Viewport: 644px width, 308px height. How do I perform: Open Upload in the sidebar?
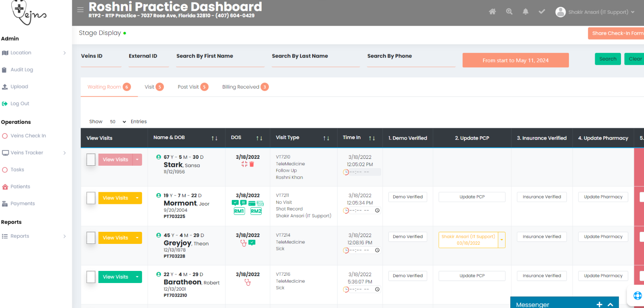click(19, 87)
